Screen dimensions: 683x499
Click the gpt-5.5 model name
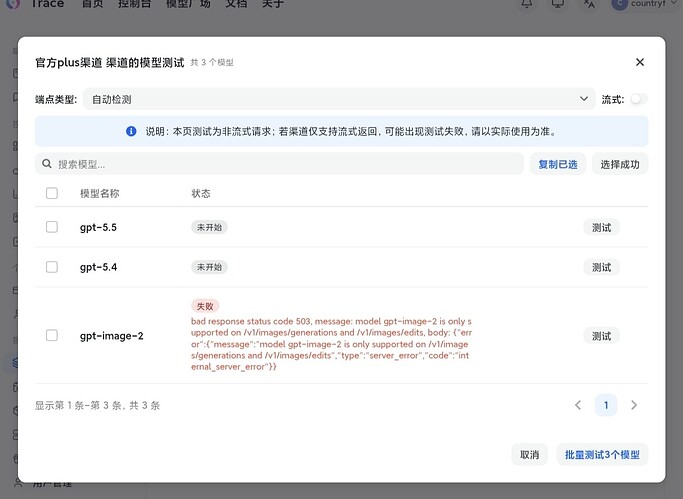point(98,227)
